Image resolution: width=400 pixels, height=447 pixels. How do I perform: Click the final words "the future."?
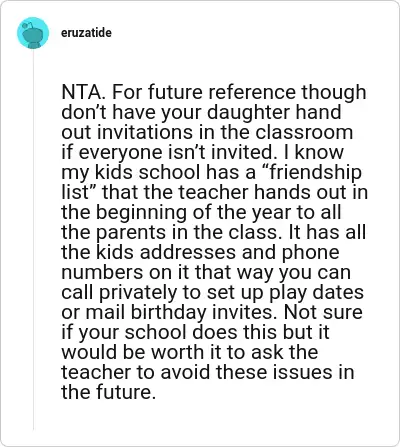pyautogui.click(x=109, y=392)
